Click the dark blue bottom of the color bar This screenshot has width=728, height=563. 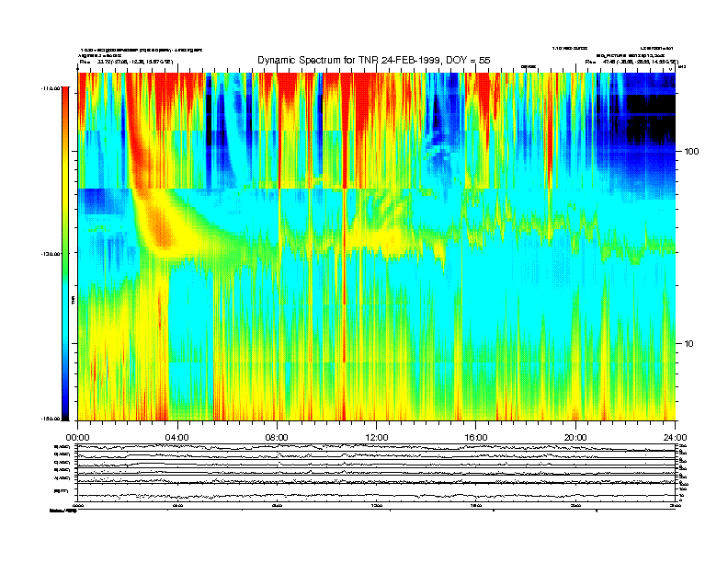tap(65, 411)
